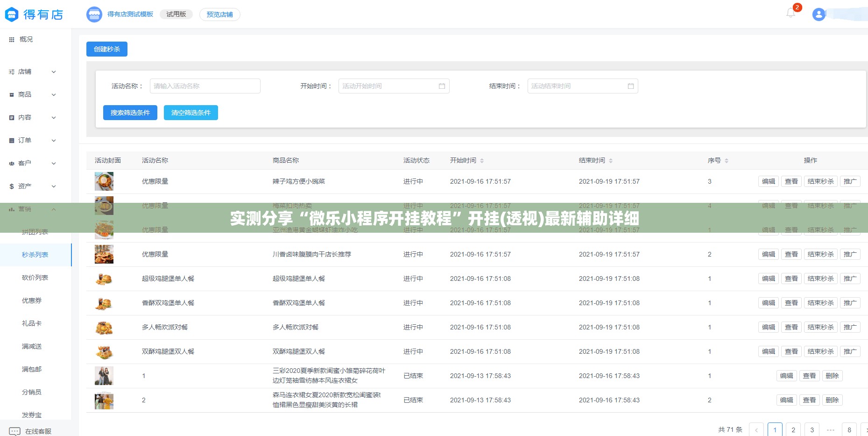Go to page 3 in pagination
The width and height of the screenshot is (868, 436).
pos(812,429)
